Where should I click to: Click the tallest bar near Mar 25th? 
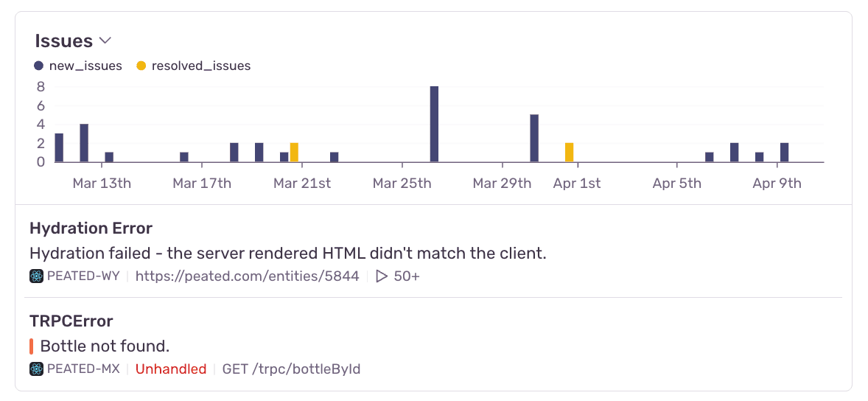[x=434, y=124]
